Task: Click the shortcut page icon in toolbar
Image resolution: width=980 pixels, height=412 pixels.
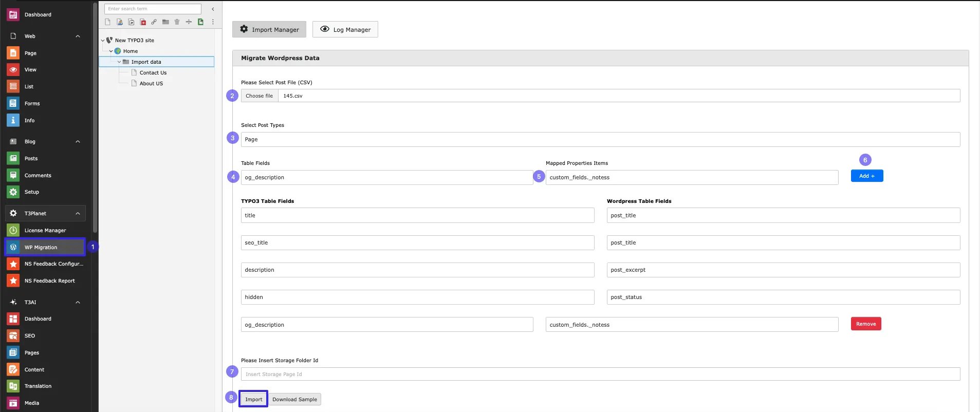Action: click(x=131, y=22)
